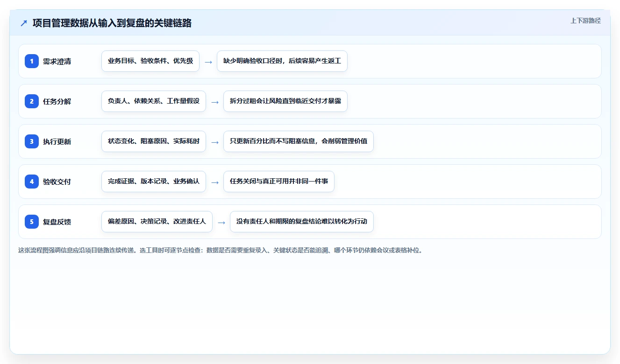Screen dimensions: 620x364
Task: Open the 完成证据、版本记录、业务确认 box
Action: (154, 182)
